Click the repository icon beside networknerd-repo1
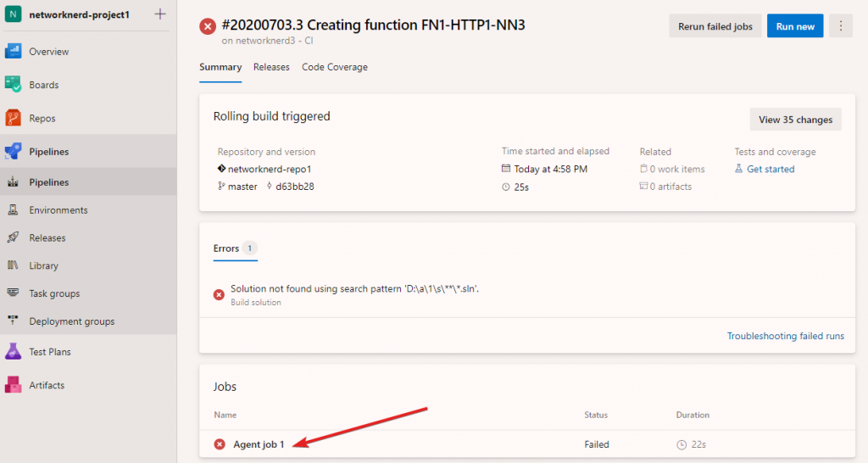 221,169
